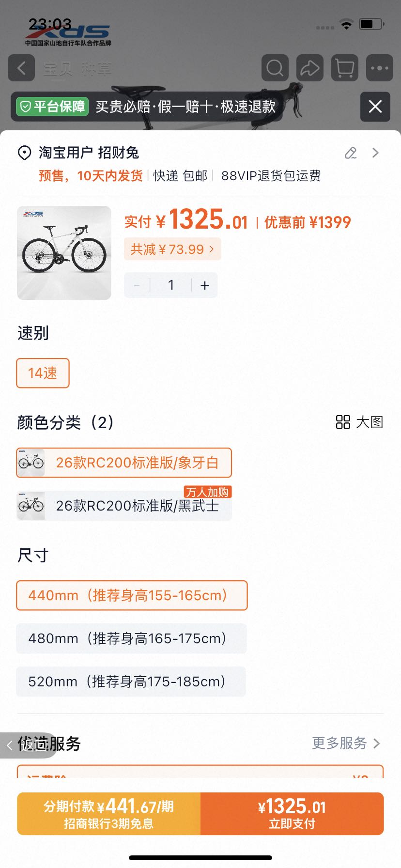Tap the back arrow icon in the header

point(21,68)
